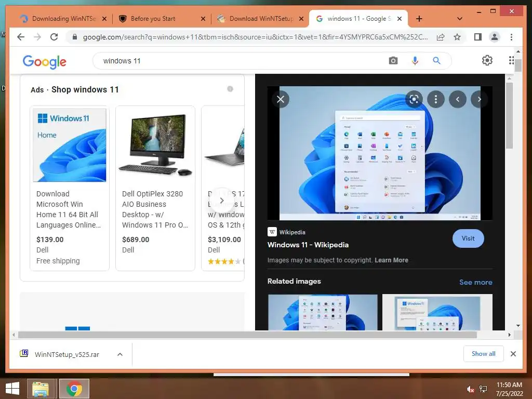Screen dimensions: 532x399
Task: Open the Windows 11 Home product ad
Action: (x=70, y=188)
